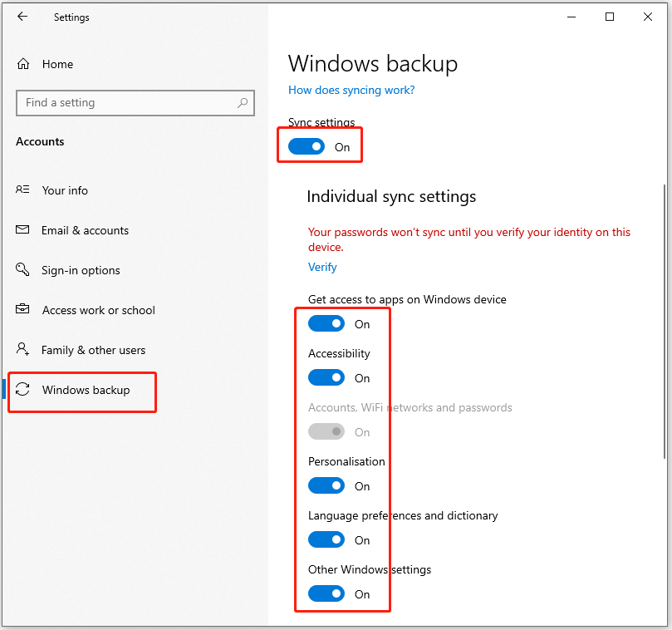This screenshot has width=672, height=630.
Task: Click the Accounts section heading in sidebar
Action: 40,141
